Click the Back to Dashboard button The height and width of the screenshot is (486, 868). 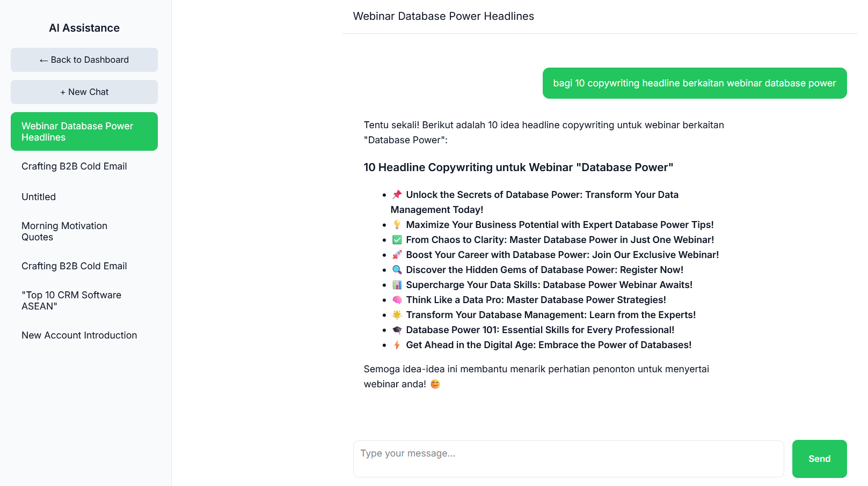click(x=84, y=60)
